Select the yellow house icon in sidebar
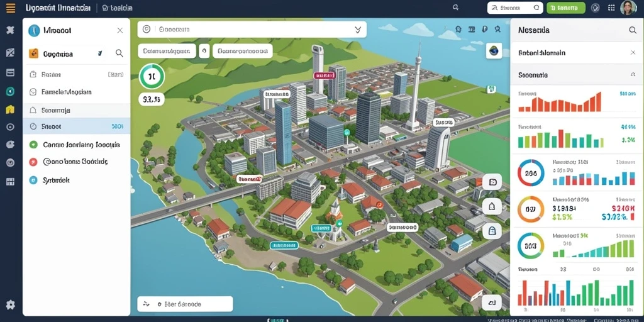 click(10, 109)
